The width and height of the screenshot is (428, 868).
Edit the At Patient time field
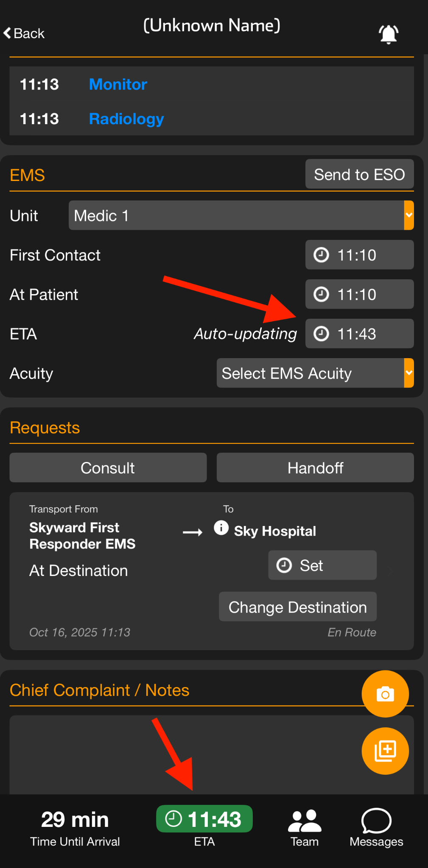coord(359,294)
